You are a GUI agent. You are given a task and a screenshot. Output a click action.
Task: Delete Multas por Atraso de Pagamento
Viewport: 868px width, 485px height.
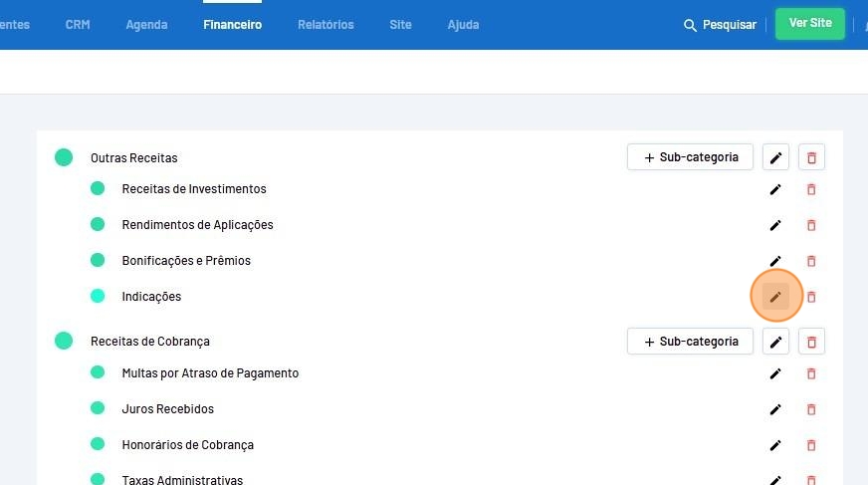click(x=811, y=373)
